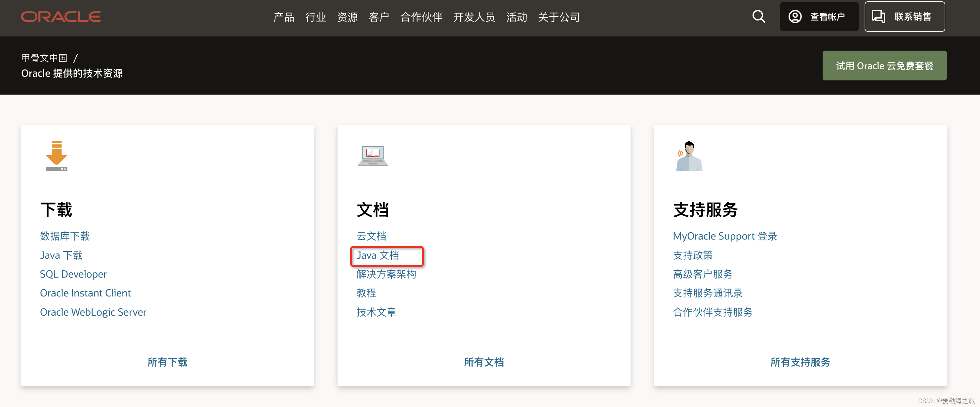This screenshot has width=980, height=407.
Task: Click the 支持服务 card heading
Action: (705, 210)
